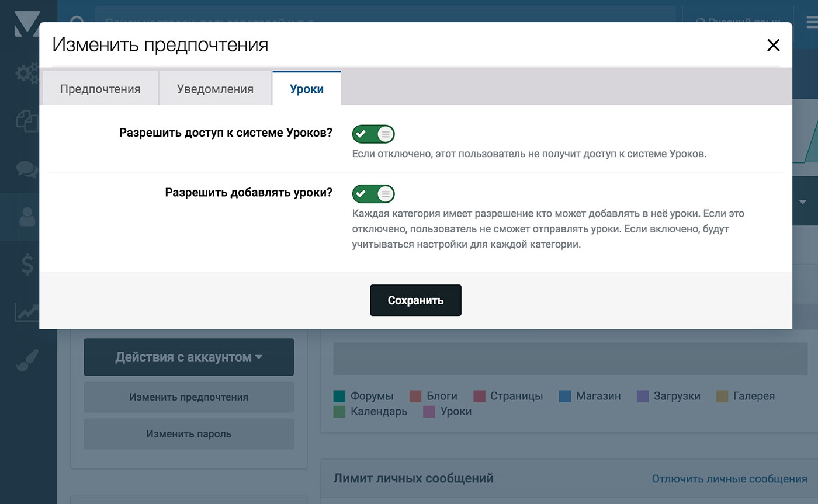Viewport: 818px width, 504px height.
Task: Open the system settings gears sidebar icon
Action: pyautogui.click(x=27, y=73)
